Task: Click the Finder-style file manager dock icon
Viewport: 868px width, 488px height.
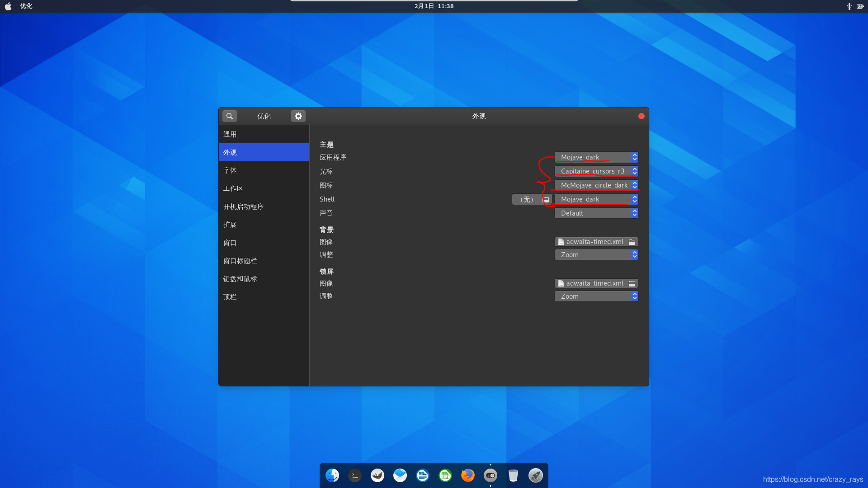Action: click(332, 475)
